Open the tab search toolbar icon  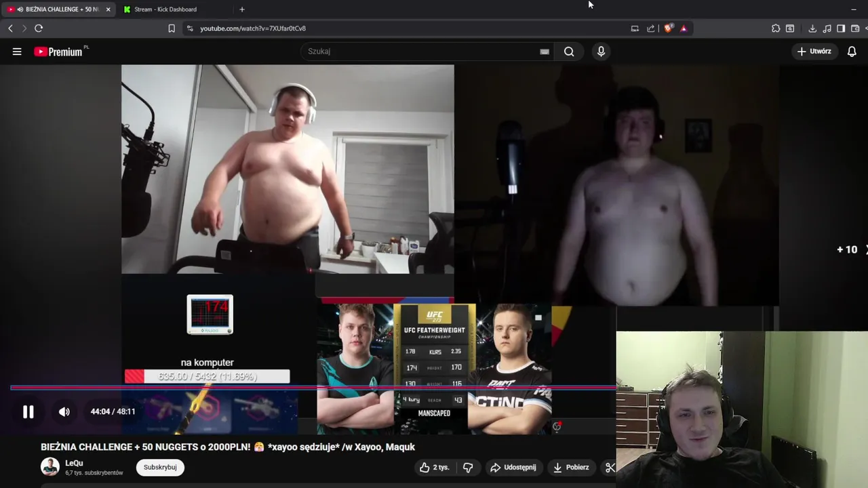pyautogui.click(x=790, y=28)
